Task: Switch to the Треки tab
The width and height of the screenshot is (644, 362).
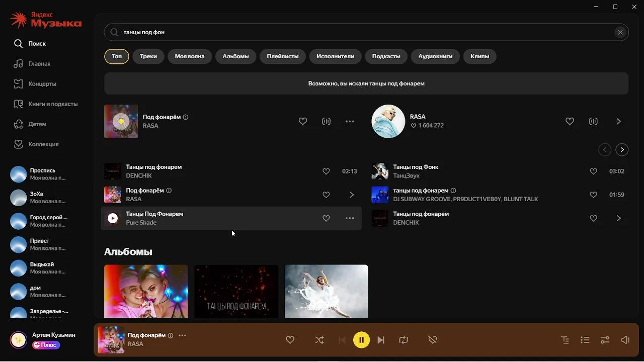Action: click(148, 56)
